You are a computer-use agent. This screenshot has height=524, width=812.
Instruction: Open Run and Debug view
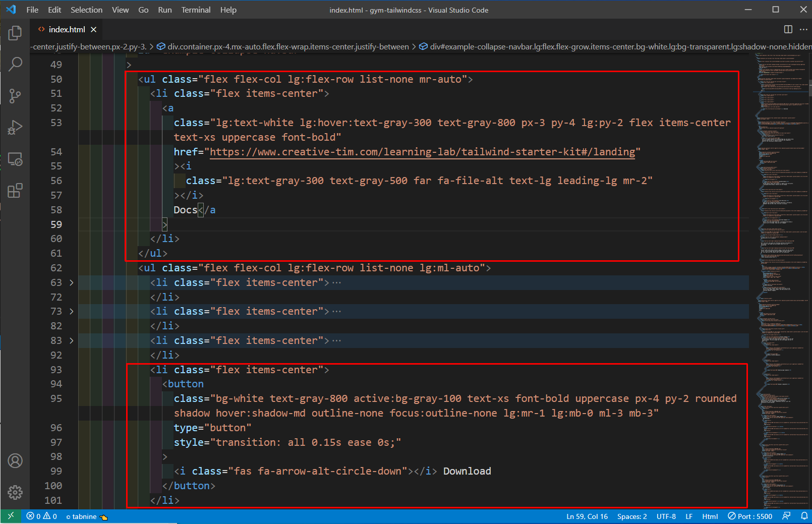15,128
